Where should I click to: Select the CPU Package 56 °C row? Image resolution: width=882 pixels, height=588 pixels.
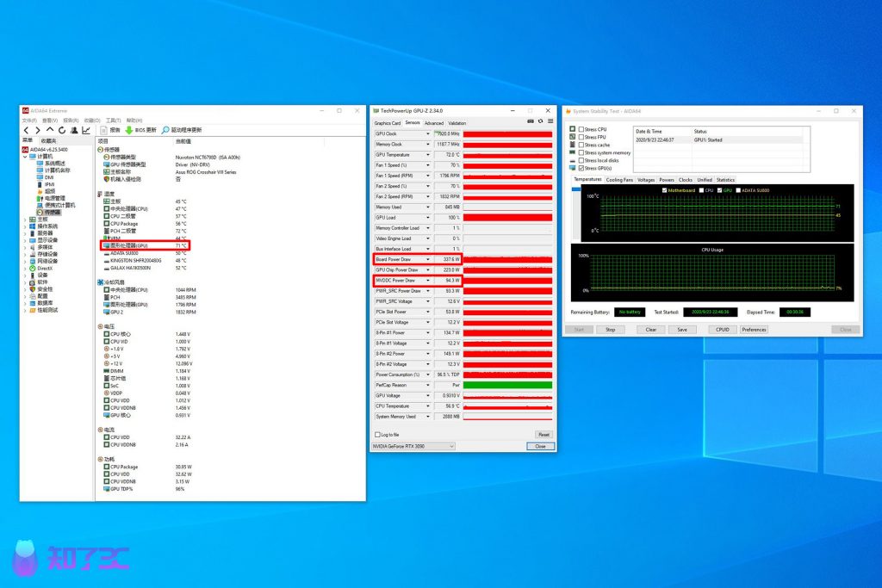click(145, 224)
